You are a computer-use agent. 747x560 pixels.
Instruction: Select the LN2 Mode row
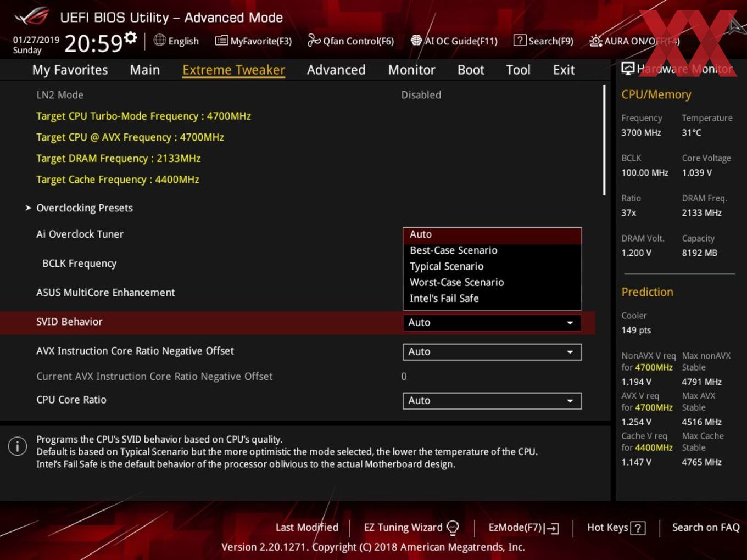297,95
